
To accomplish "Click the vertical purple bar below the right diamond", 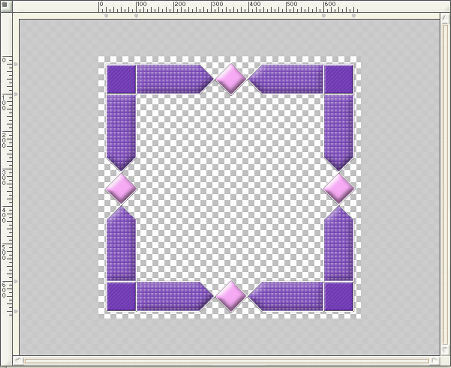I will click(339, 243).
